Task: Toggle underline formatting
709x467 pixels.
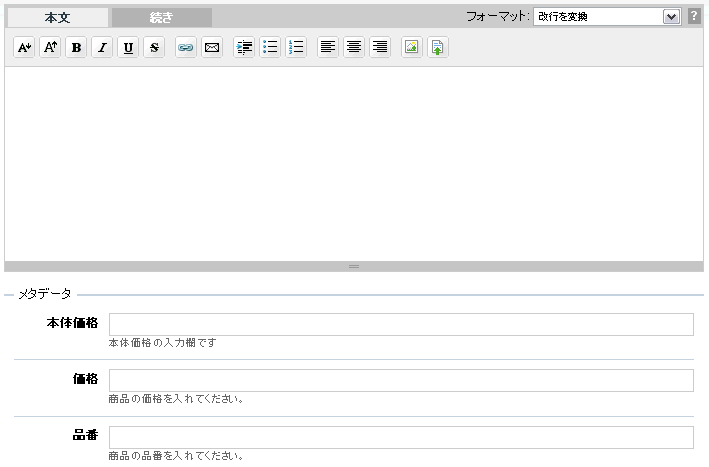Action: (128, 47)
